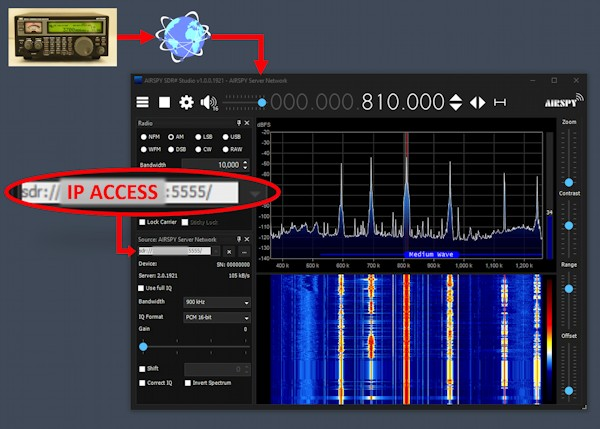
Task: Pin the Radio panel
Action: tap(238, 123)
